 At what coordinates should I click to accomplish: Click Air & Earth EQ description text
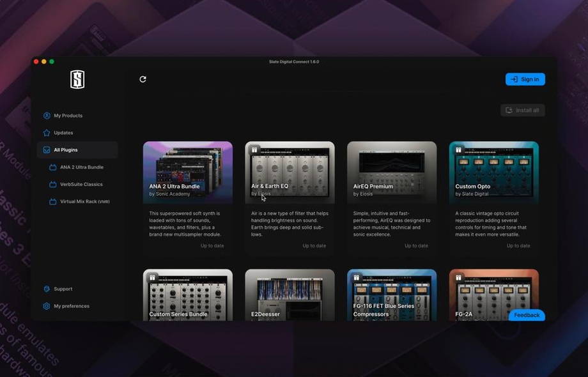290,224
